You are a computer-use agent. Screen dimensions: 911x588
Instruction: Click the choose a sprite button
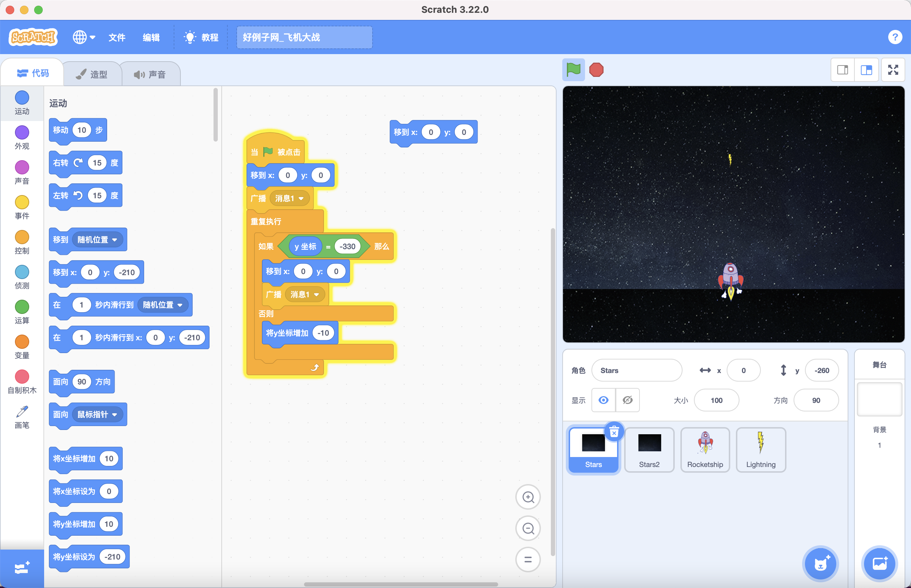(820, 563)
